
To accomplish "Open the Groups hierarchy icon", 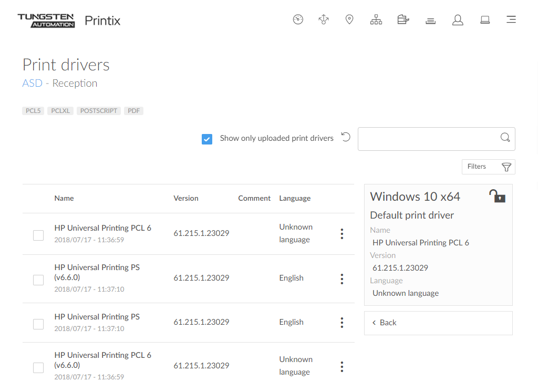I will [376, 20].
